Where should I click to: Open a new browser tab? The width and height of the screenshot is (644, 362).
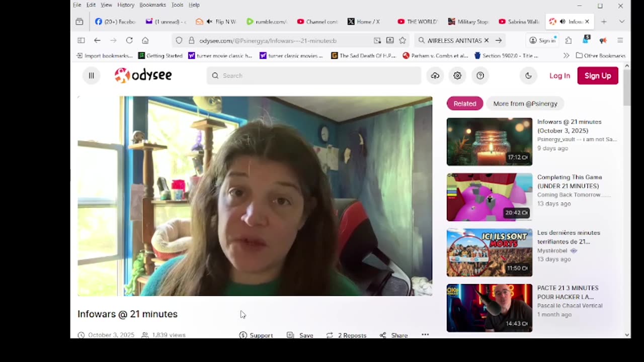604,22
